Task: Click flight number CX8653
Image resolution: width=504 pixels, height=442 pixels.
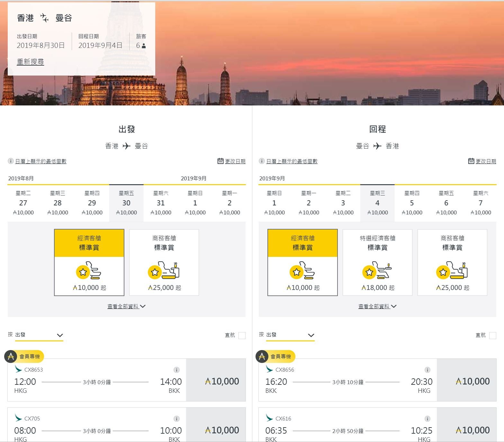Action: click(x=33, y=370)
